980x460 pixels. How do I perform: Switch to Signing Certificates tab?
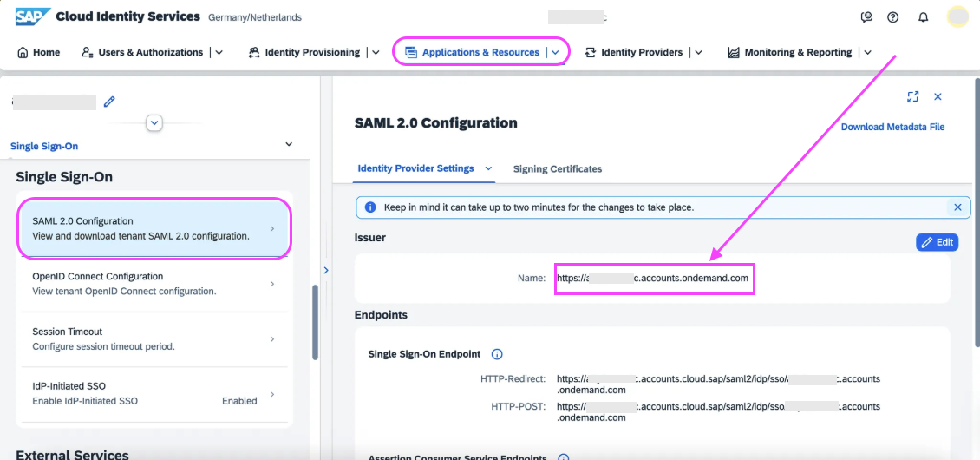click(x=558, y=169)
